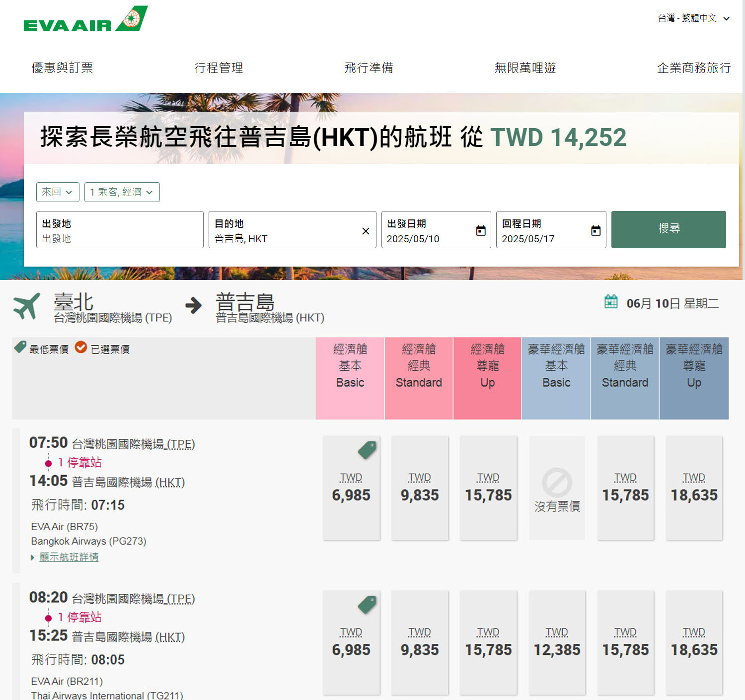Click the green calendar icon beside 06月10日
The height and width of the screenshot is (700, 745).
click(611, 301)
